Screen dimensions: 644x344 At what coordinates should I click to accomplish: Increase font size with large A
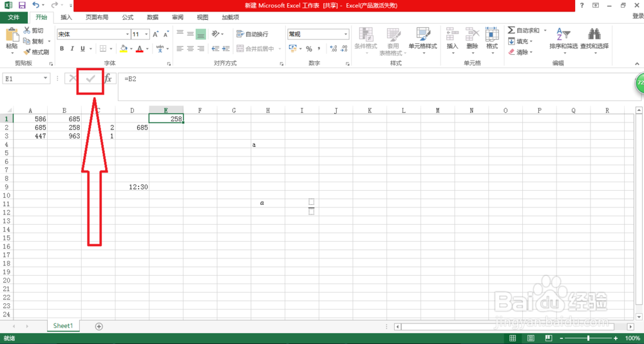point(156,35)
